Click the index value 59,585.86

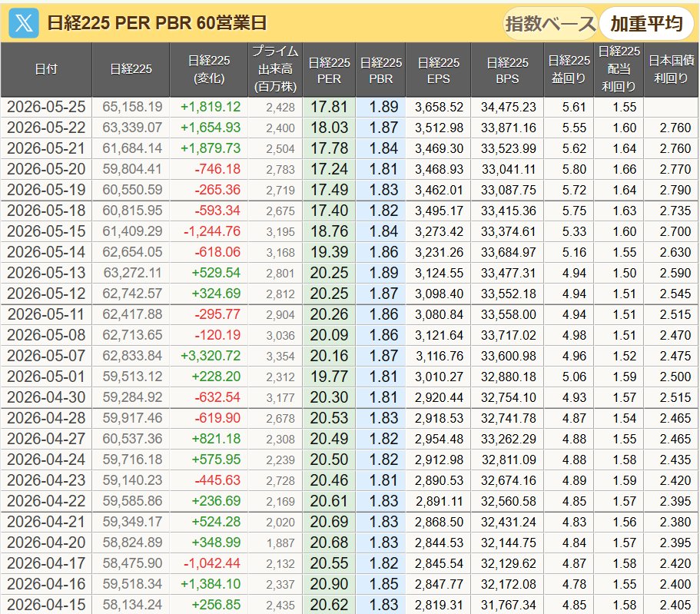click(132, 501)
